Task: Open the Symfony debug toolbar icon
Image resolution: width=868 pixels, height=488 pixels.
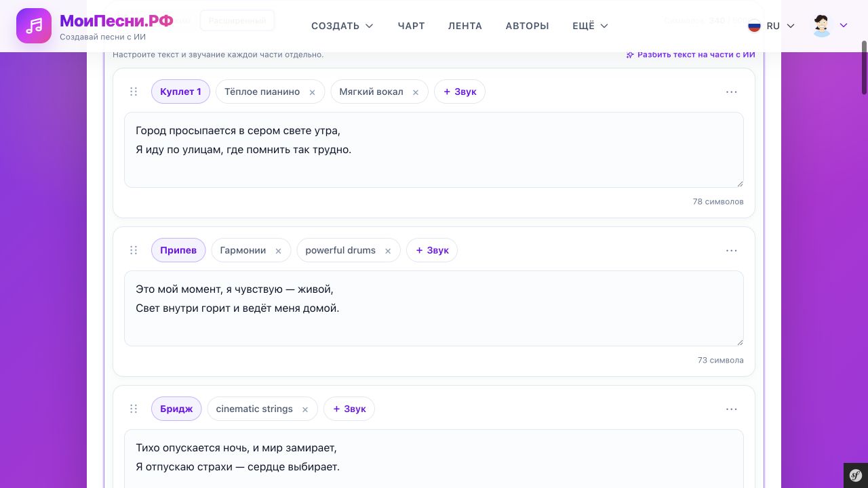Action: click(x=856, y=476)
